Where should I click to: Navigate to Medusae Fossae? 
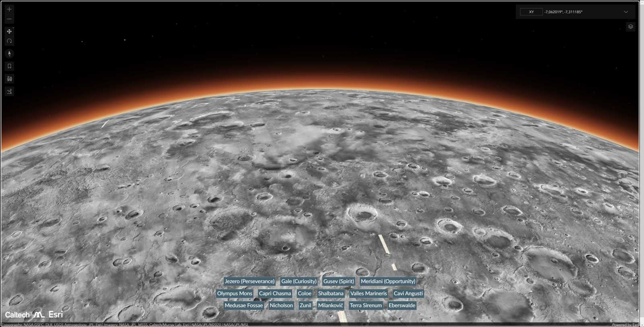point(244,305)
